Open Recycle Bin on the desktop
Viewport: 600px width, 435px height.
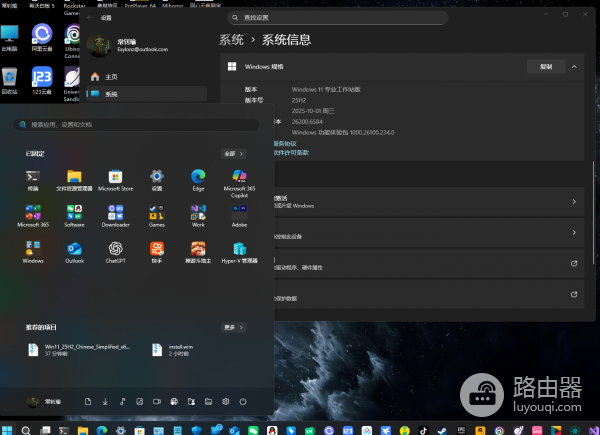click(10, 81)
